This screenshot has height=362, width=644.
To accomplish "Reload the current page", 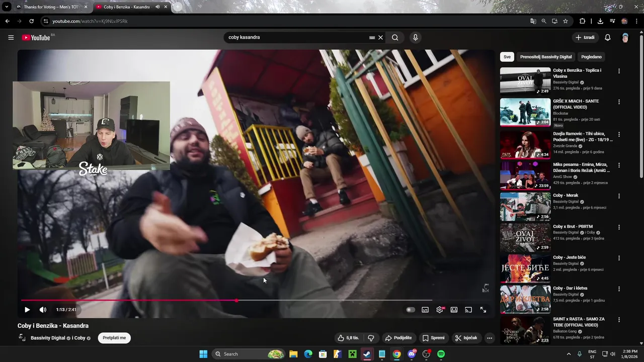I will click(31, 21).
